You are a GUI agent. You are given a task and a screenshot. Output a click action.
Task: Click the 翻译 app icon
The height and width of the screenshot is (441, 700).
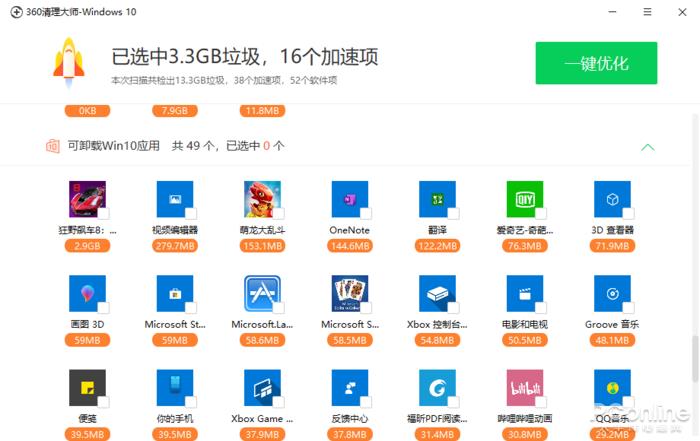(437, 199)
